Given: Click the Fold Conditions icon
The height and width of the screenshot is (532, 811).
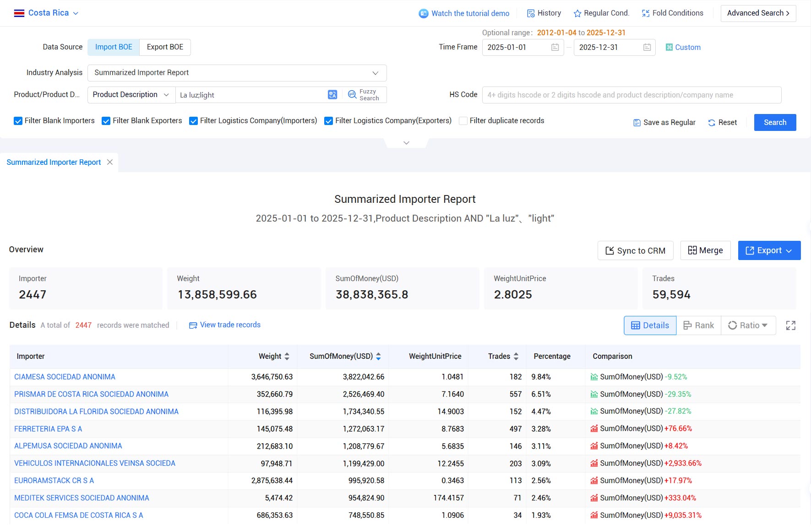Looking at the screenshot, I should click(x=646, y=13).
